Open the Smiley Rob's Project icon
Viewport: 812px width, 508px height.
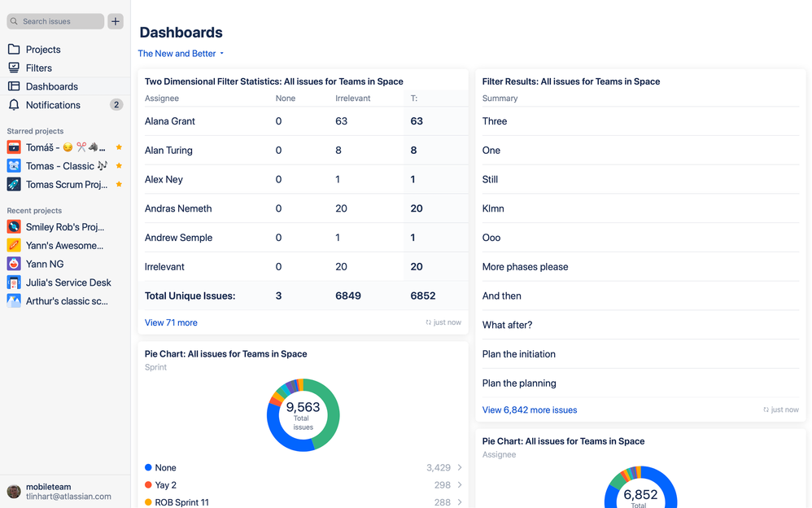14,227
